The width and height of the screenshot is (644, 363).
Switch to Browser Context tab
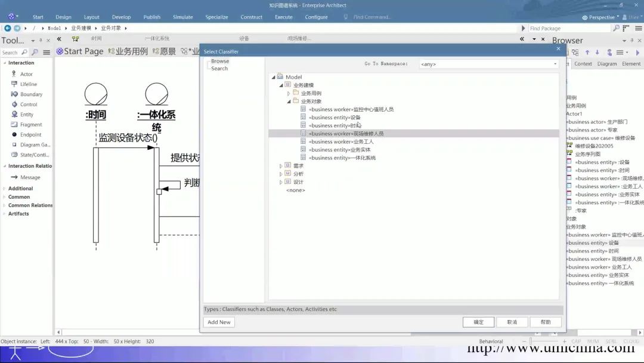583,64
